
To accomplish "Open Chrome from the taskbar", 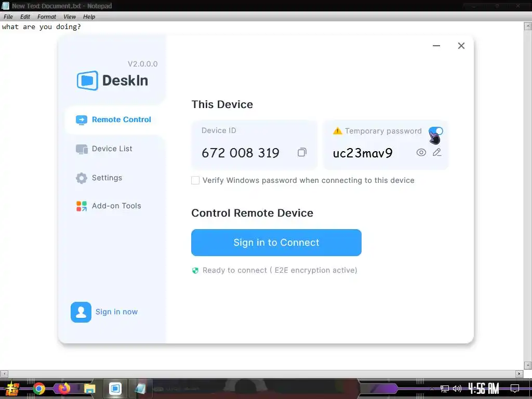I will 39,389.
